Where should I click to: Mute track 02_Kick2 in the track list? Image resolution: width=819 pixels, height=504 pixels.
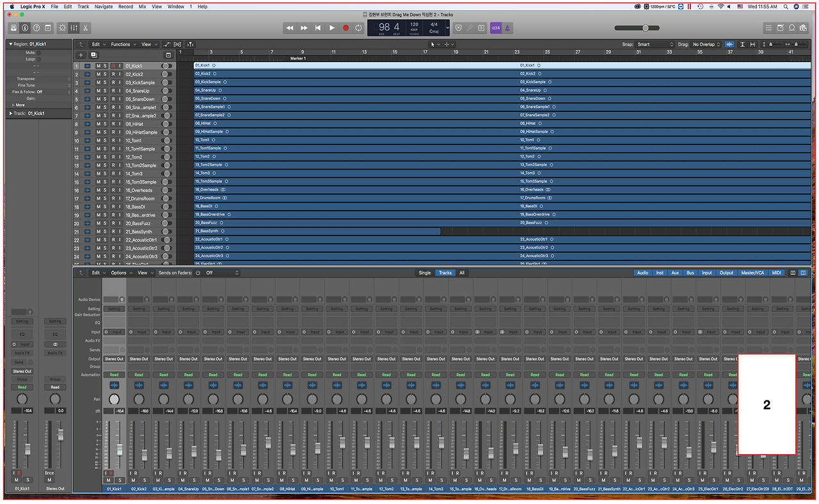(x=99, y=74)
